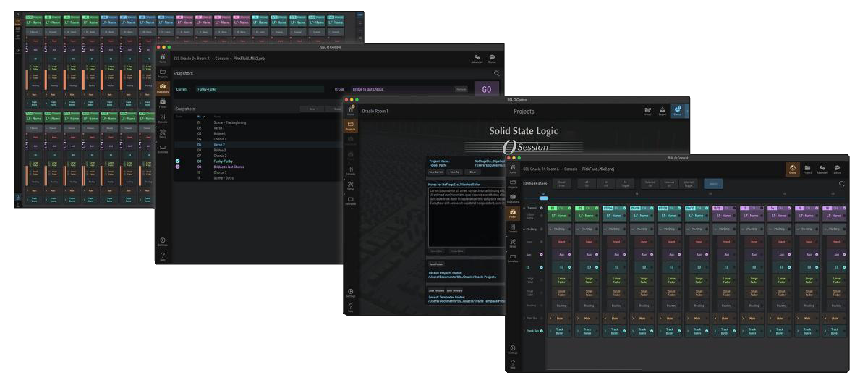
Task: Open Home in the Snapshots window sidebar
Action: click(163, 59)
